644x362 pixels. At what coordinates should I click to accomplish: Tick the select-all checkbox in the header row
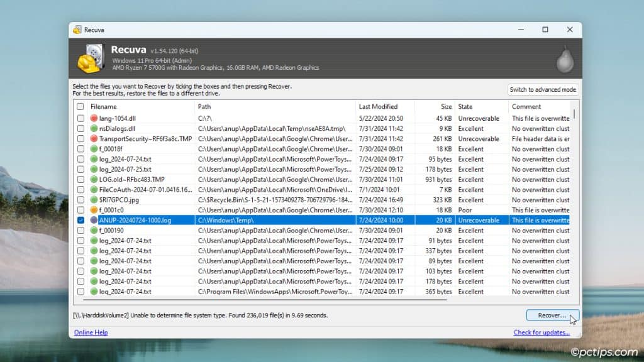coord(80,106)
